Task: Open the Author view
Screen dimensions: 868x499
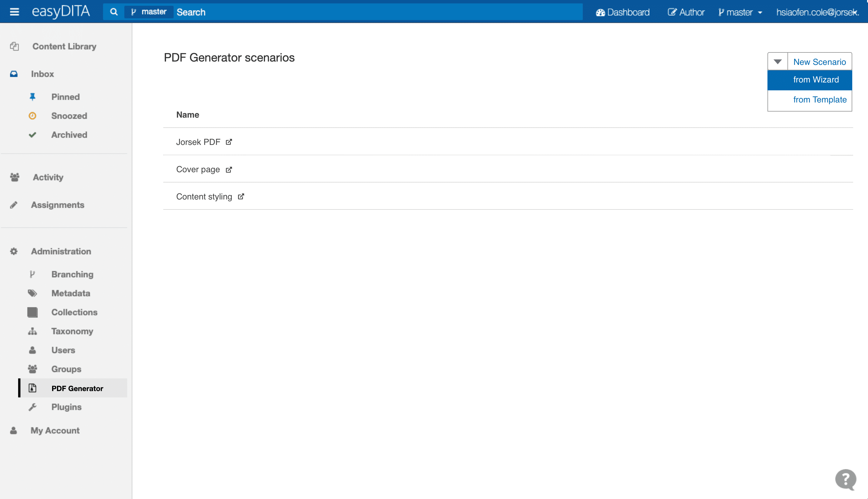Action: click(x=686, y=12)
